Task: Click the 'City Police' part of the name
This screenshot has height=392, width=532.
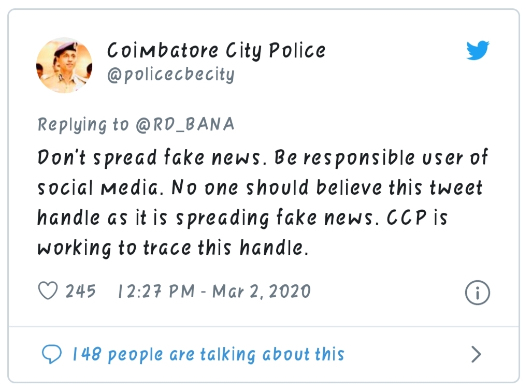Action: pyautogui.click(x=276, y=51)
